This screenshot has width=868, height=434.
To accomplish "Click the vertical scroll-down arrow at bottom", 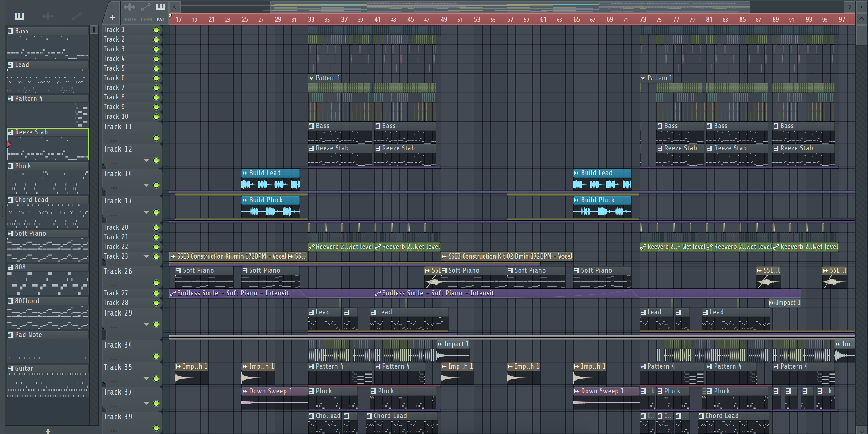I will pos(861,430).
